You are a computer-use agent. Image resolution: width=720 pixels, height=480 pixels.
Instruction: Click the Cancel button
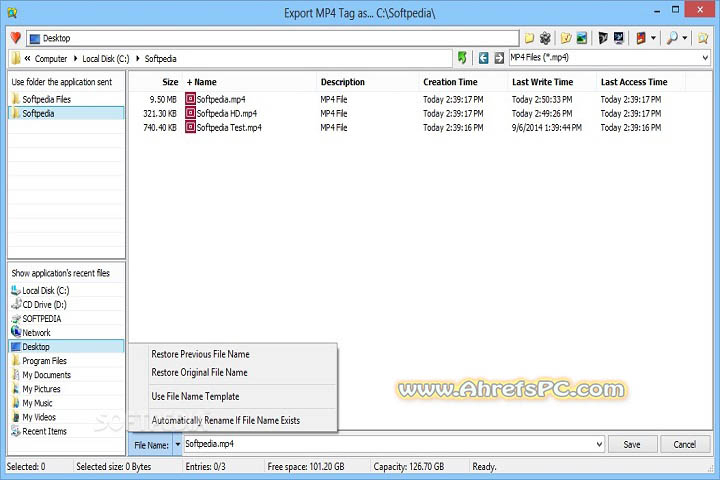684,444
